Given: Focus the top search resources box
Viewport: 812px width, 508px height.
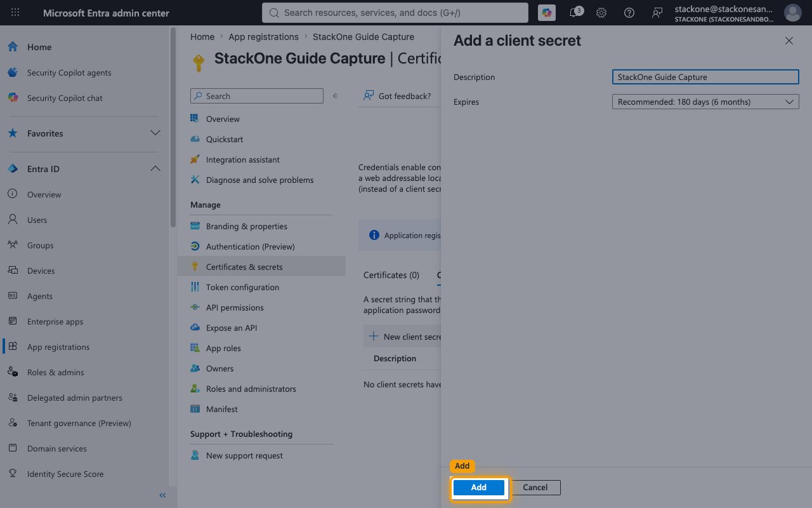Looking at the screenshot, I should pyautogui.click(x=395, y=13).
